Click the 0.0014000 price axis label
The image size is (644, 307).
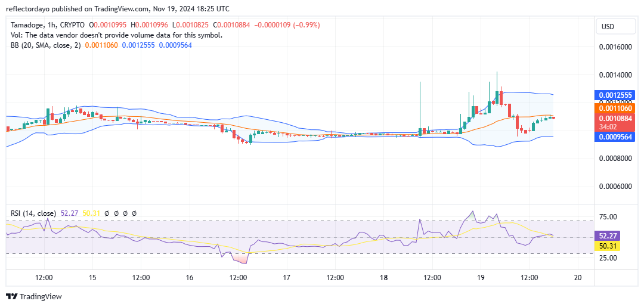pyautogui.click(x=615, y=75)
